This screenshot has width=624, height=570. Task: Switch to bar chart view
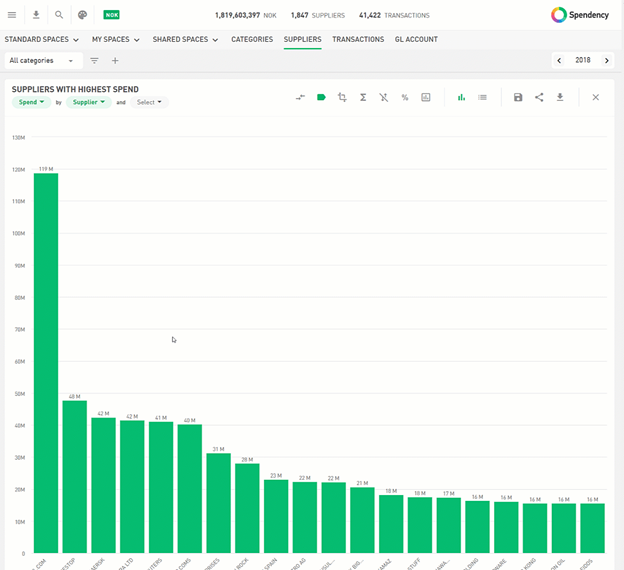coord(461,97)
